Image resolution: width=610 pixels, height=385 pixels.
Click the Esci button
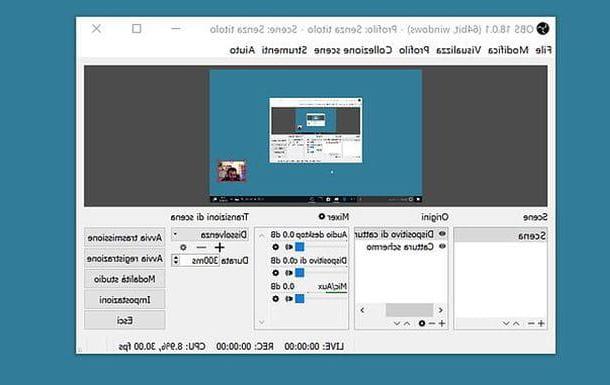124,320
